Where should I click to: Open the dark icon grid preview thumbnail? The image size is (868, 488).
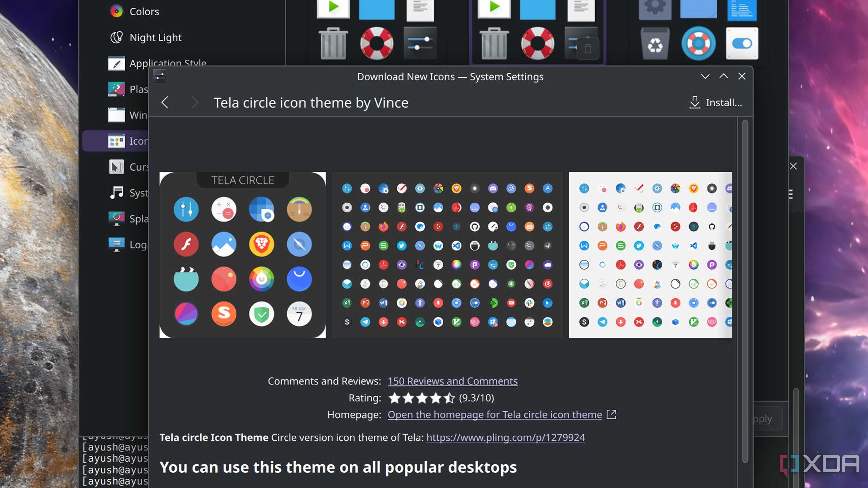[447, 255]
